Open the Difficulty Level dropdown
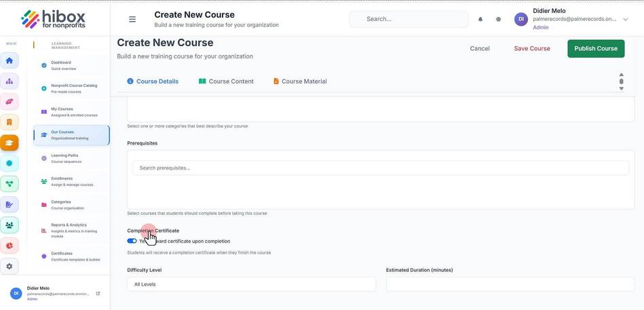 tap(251, 284)
